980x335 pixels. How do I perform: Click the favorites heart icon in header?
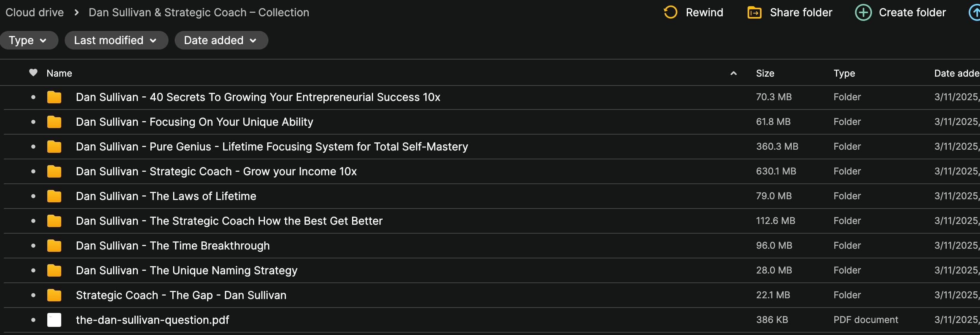[33, 73]
